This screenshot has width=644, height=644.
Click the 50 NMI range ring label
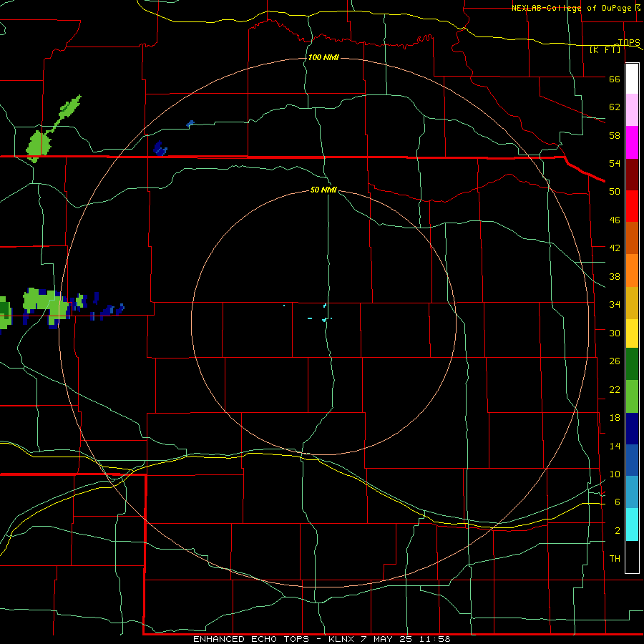tap(323, 190)
